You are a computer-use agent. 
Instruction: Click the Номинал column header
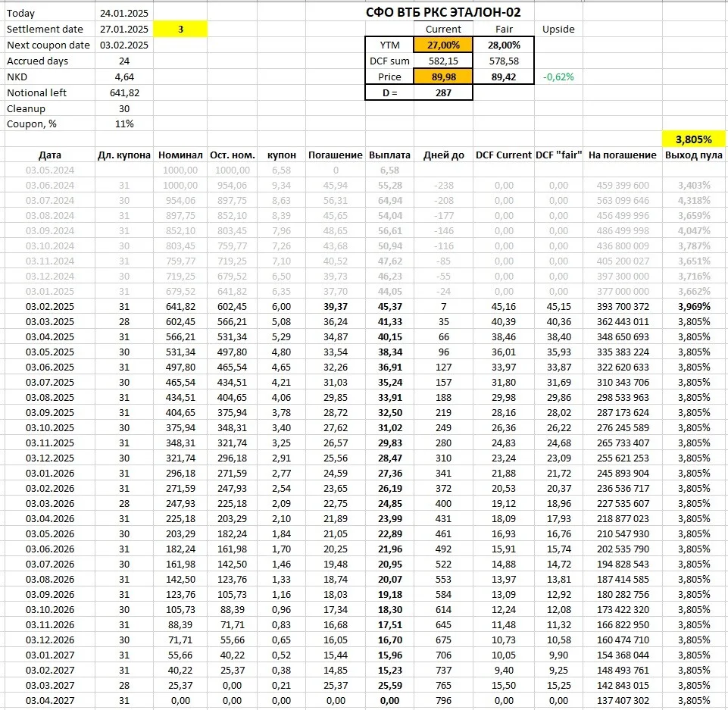pos(180,155)
